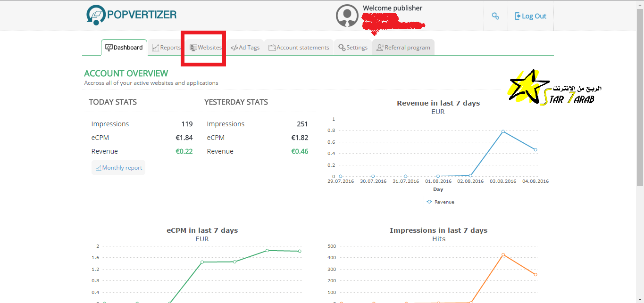Image resolution: width=644 pixels, height=303 pixels.
Task: Switch to the Websites tab
Action: coord(206,48)
